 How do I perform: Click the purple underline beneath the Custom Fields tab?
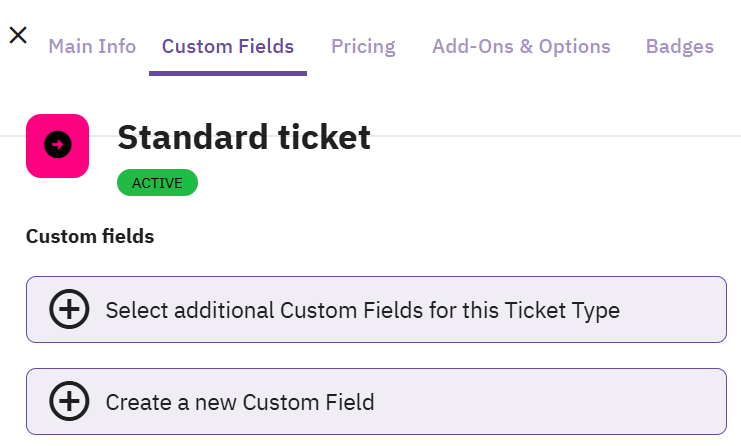[x=228, y=72]
